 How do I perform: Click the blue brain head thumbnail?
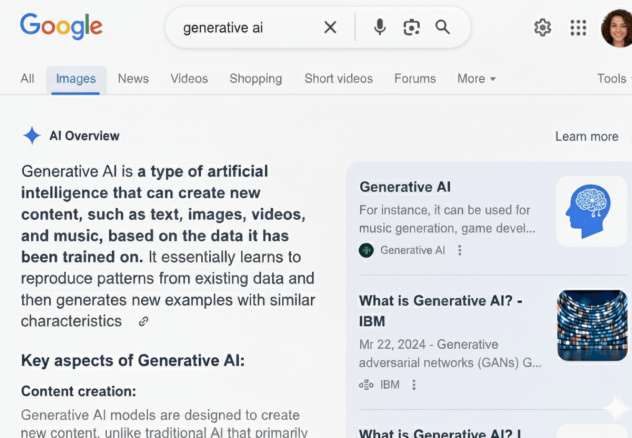[591, 211]
